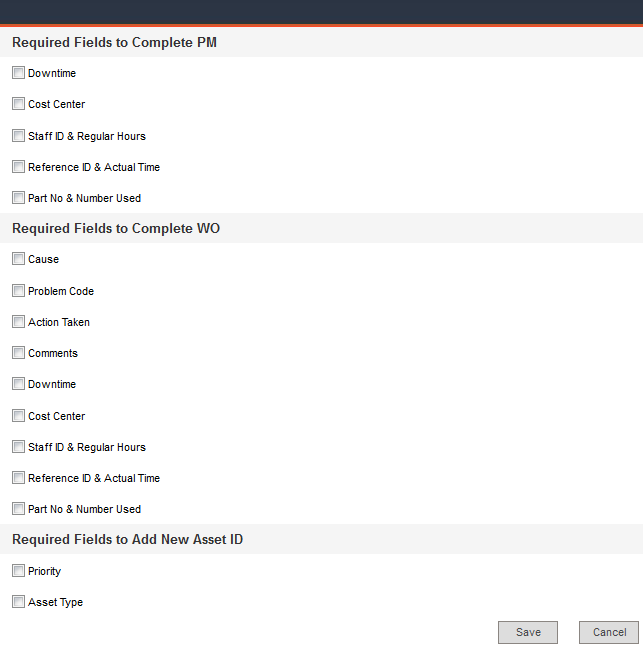Check Cost Center under Complete WO section
This screenshot has height=649, width=643.
[x=18, y=416]
